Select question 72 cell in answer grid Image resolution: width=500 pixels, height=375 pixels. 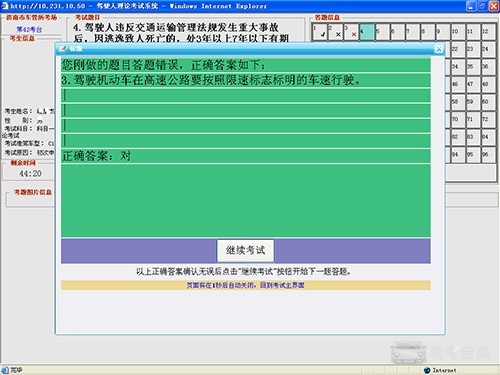point(489,120)
